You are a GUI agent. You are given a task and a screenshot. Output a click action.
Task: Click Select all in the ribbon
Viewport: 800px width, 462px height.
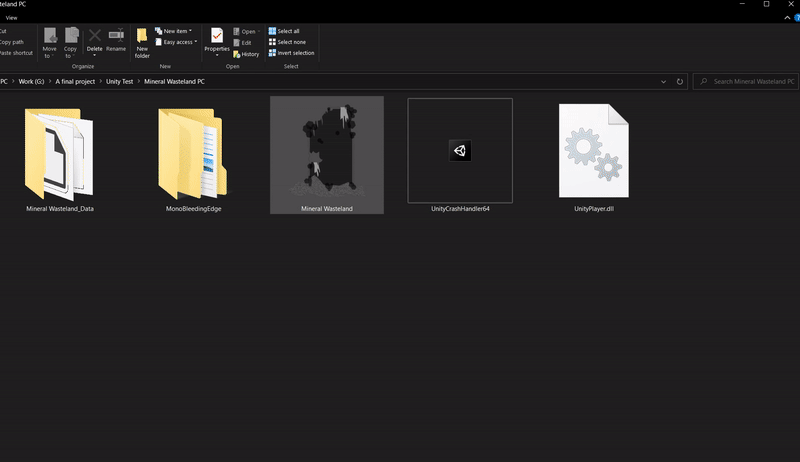pyautogui.click(x=284, y=31)
